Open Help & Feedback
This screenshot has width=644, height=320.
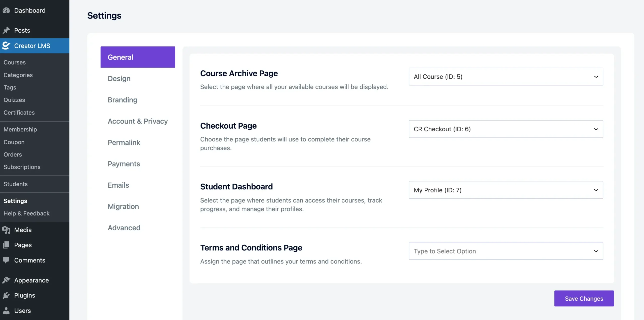pyautogui.click(x=26, y=213)
